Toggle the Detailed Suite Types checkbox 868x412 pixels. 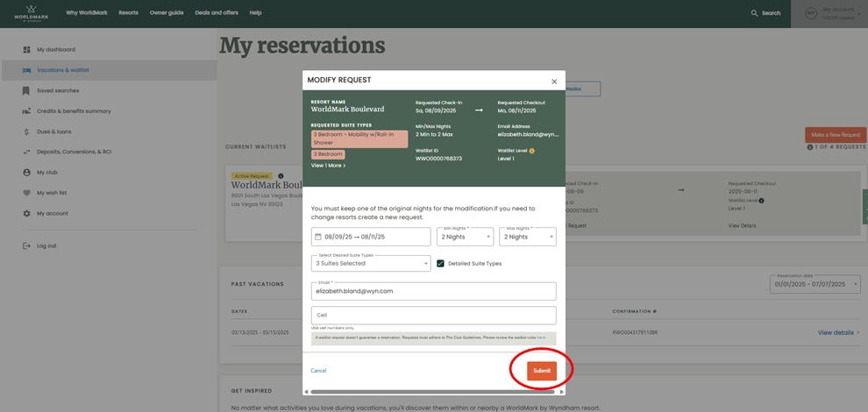pyautogui.click(x=441, y=264)
